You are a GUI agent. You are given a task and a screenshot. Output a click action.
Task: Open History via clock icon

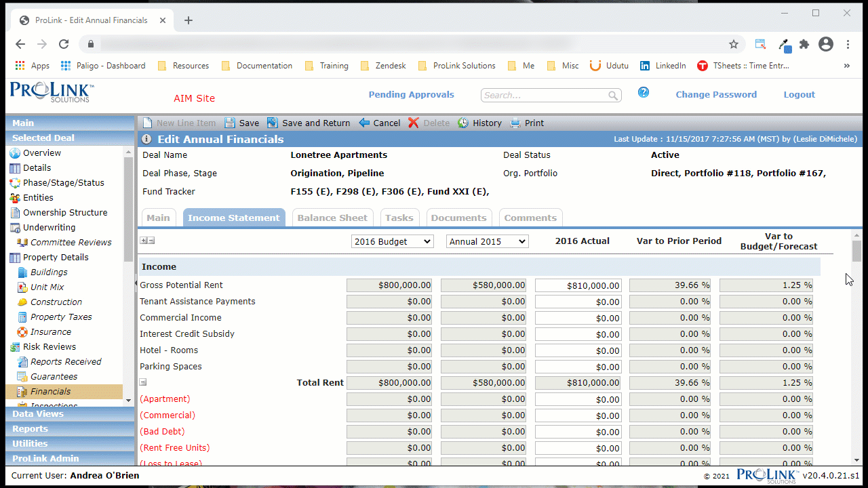click(x=463, y=123)
